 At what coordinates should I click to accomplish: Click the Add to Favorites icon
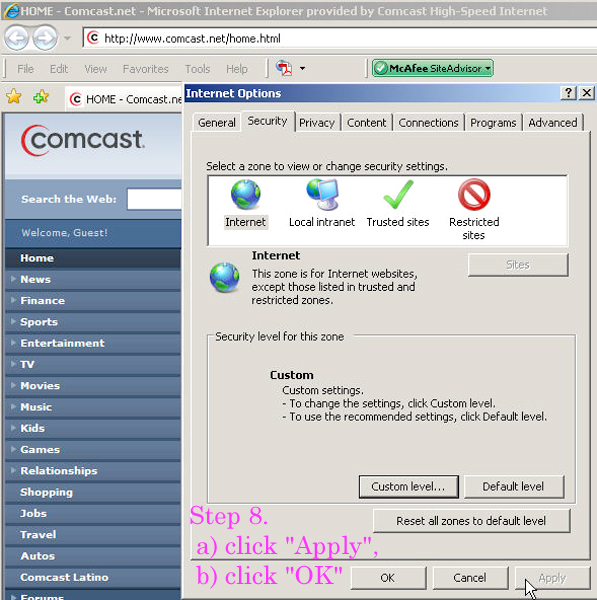coord(41,96)
